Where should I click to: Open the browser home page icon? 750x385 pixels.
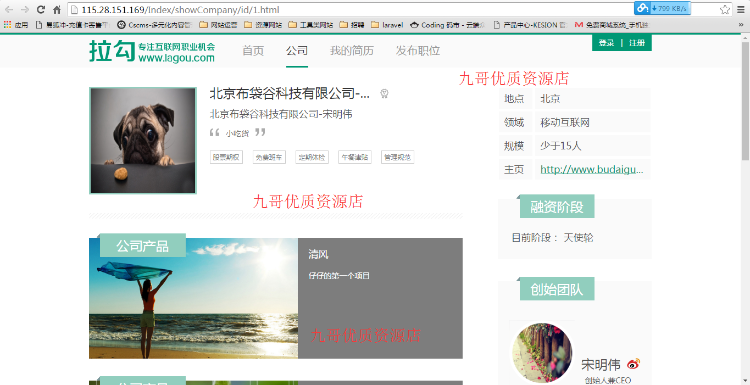pyautogui.click(x=57, y=10)
